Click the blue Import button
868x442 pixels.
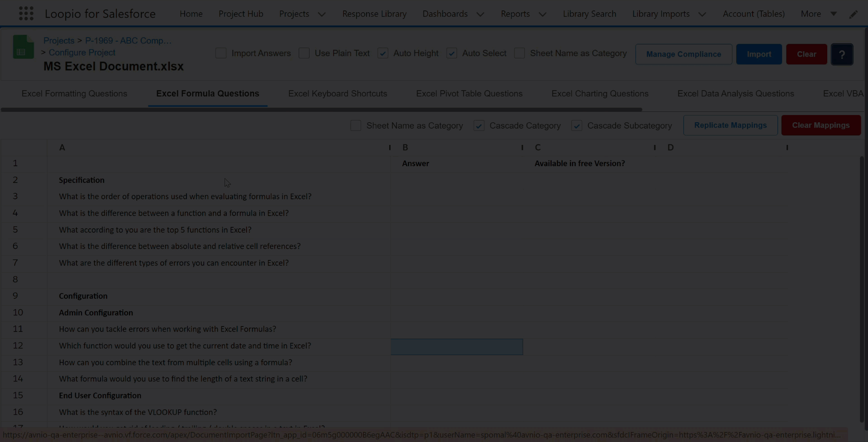coord(759,54)
